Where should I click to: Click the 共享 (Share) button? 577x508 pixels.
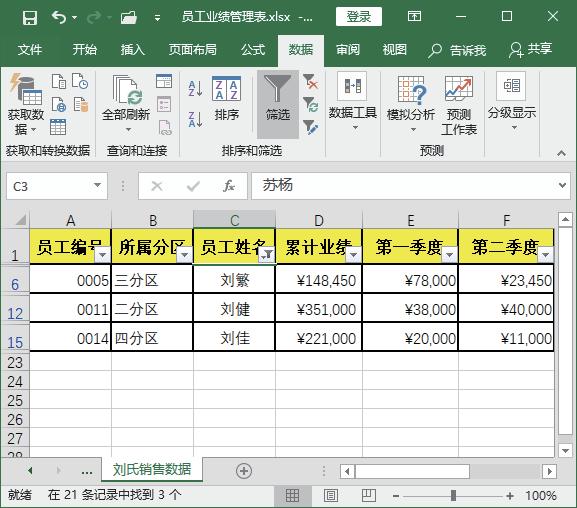tap(531, 49)
